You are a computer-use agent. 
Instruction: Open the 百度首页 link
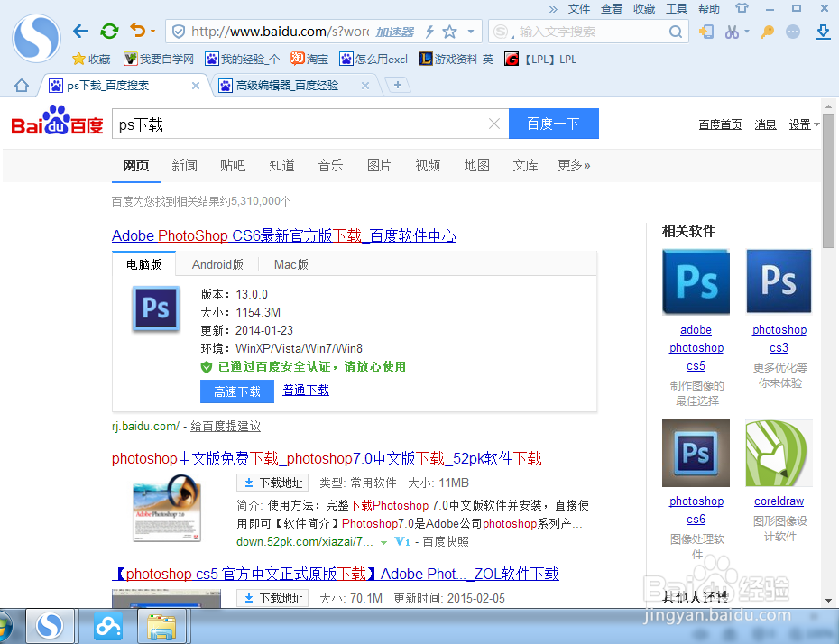tap(720, 124)
